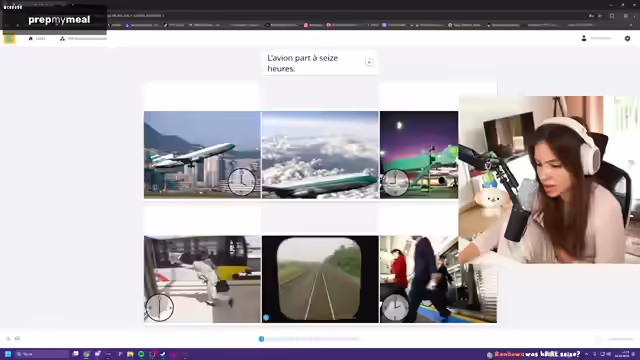Select the people boarding train image
This screenshot has height=360, width=640.
tap(438, 279)
